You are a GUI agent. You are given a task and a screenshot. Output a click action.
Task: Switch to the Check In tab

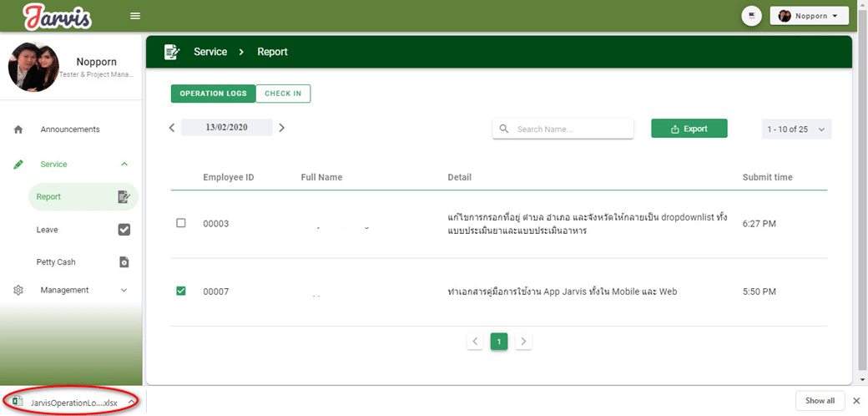point(283,94)
